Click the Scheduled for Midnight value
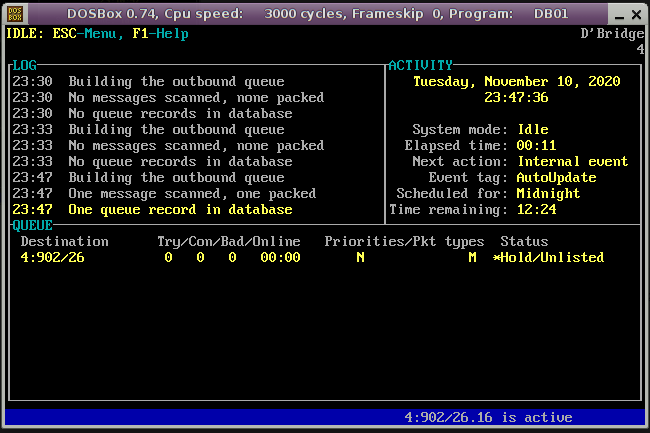 [x=548, y=194]
